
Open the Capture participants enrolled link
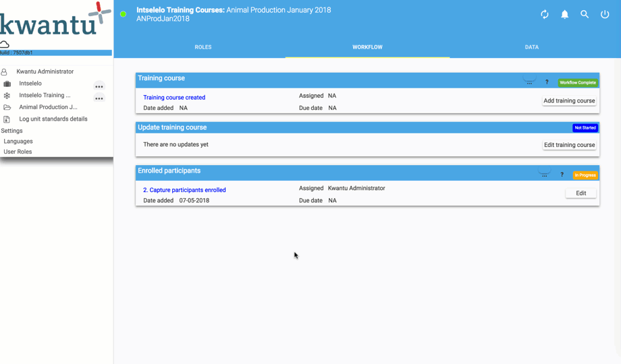pos(184,190)
